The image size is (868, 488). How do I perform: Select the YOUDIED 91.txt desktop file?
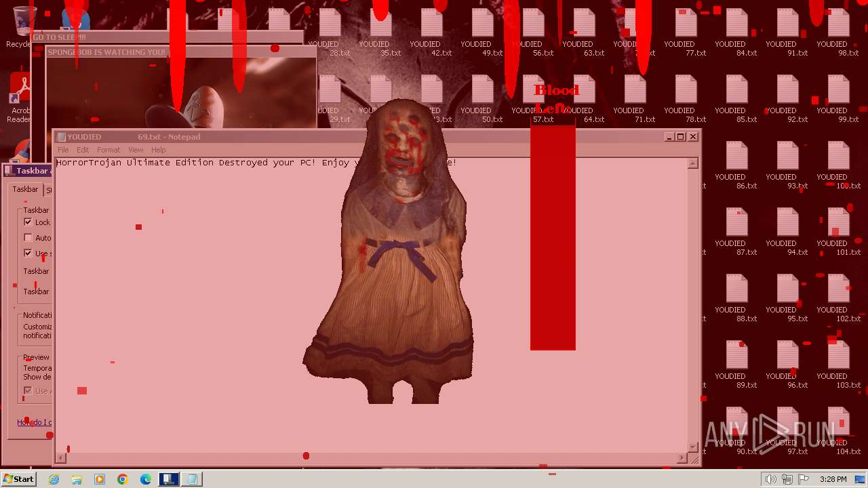click(787, 33)
